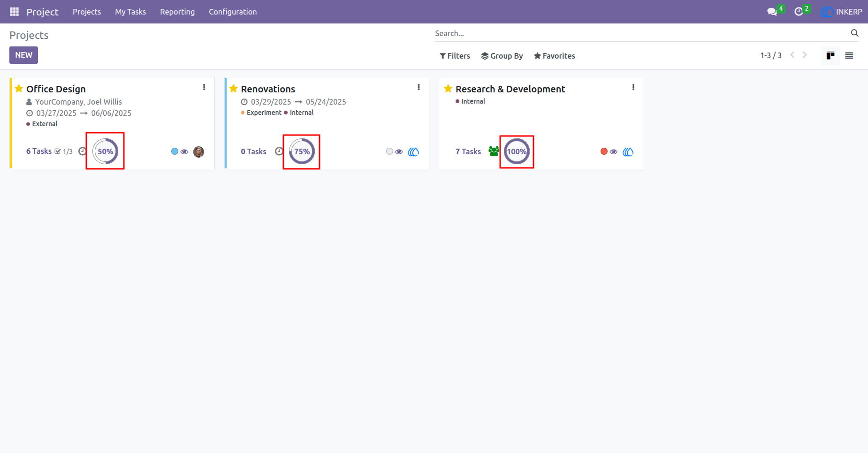Go to the previous page arrow
Viewport: 868px width, 453px height.
[792, 55]
